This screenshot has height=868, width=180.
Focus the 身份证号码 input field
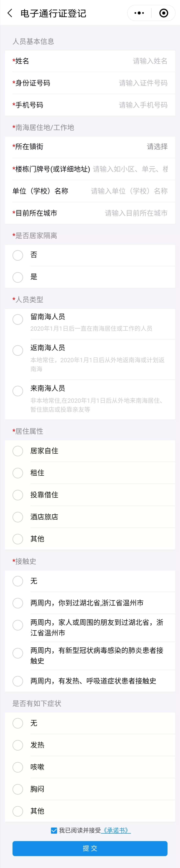coord(143,83)
